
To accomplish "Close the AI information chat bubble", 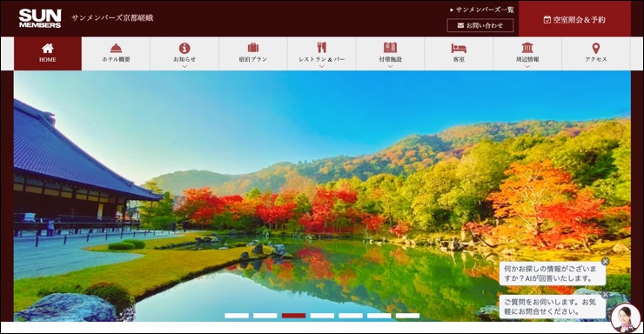I will pos(605,262).
